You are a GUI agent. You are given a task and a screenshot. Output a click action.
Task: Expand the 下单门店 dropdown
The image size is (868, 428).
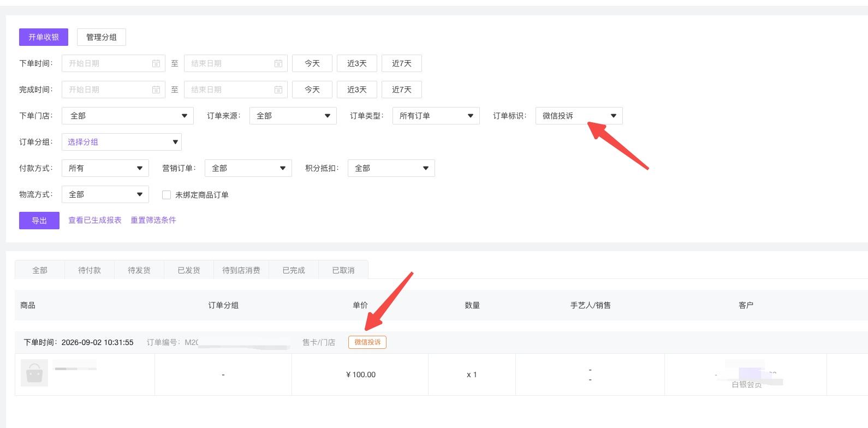[128, 116]
